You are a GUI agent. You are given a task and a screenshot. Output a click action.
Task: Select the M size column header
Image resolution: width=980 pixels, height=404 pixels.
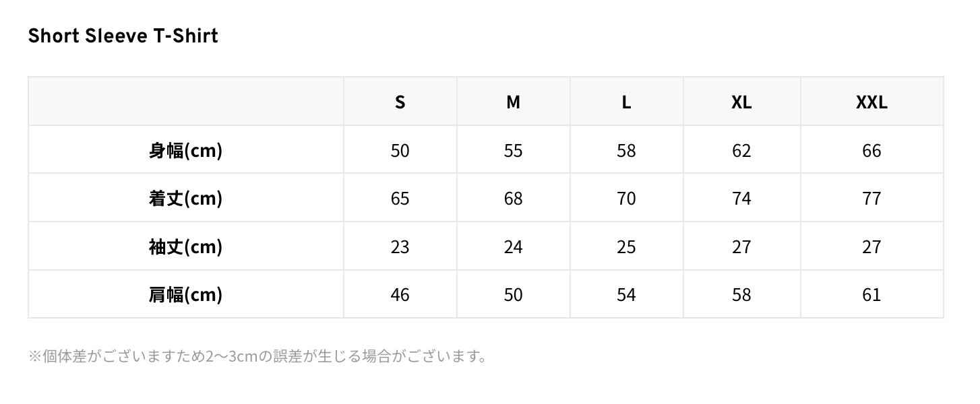pyautogui.click(x=513, y=102)
